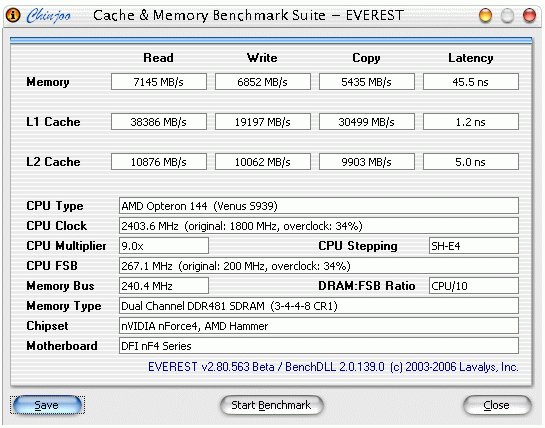Click the Latency column header
Image resolution: width=545 pixels, height=428 pixels.
point(471,58)
